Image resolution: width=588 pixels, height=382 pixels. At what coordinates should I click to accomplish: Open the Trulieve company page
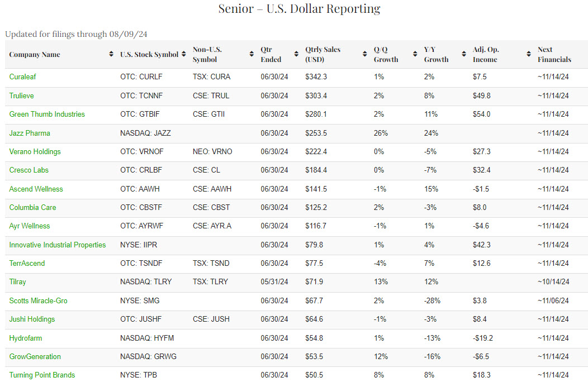(21, 95)
